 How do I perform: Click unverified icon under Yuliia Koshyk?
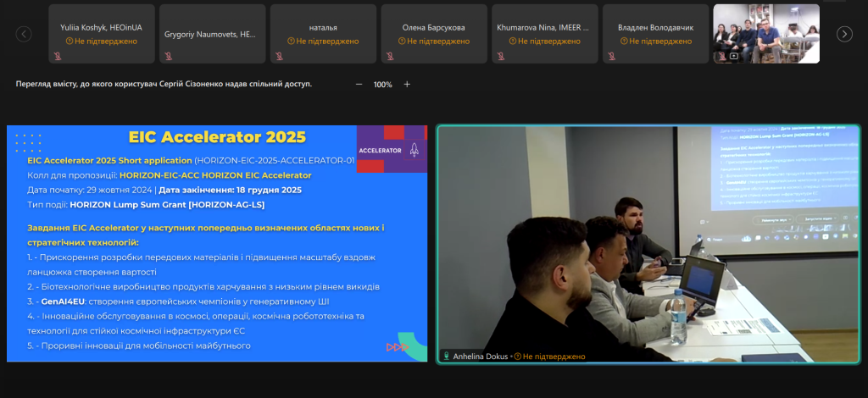tap(70, 41)
